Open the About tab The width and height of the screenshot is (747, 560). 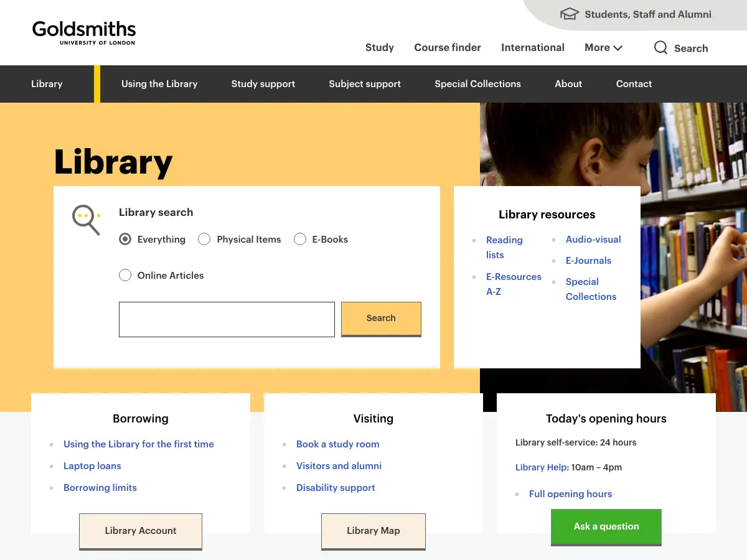click(x=568, y=83)
